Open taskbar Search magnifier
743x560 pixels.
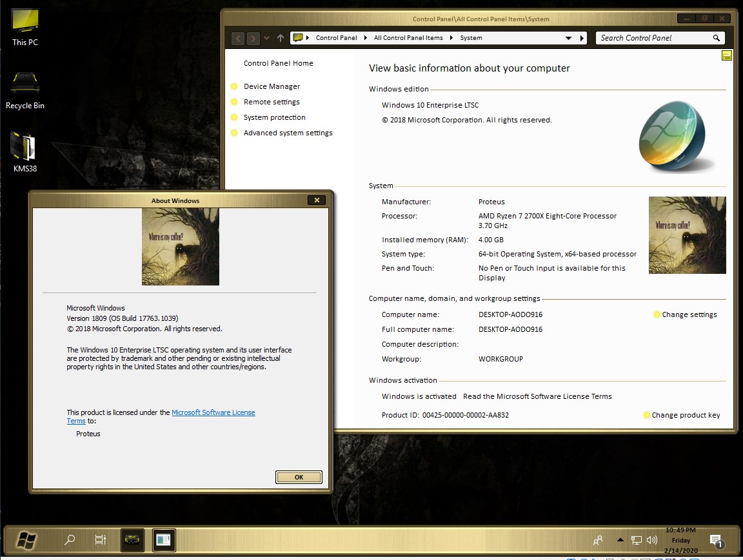pos(70,539)
